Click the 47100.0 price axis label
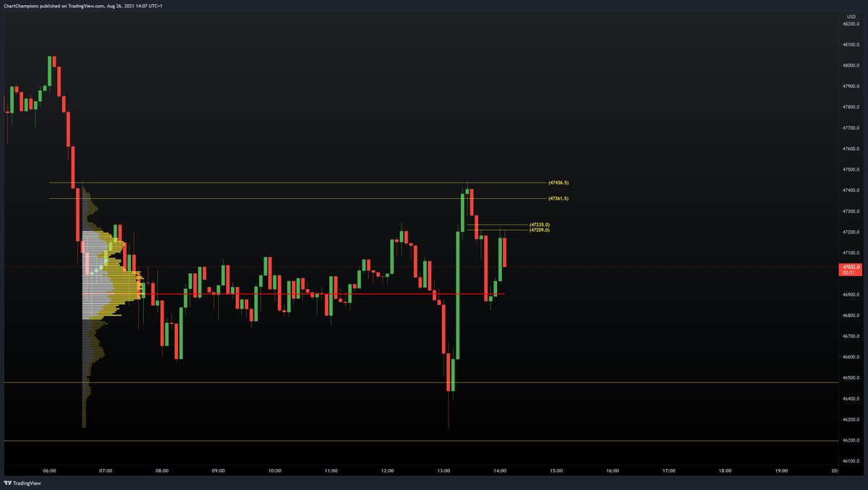The image size is (868, 490). [850, 253]
